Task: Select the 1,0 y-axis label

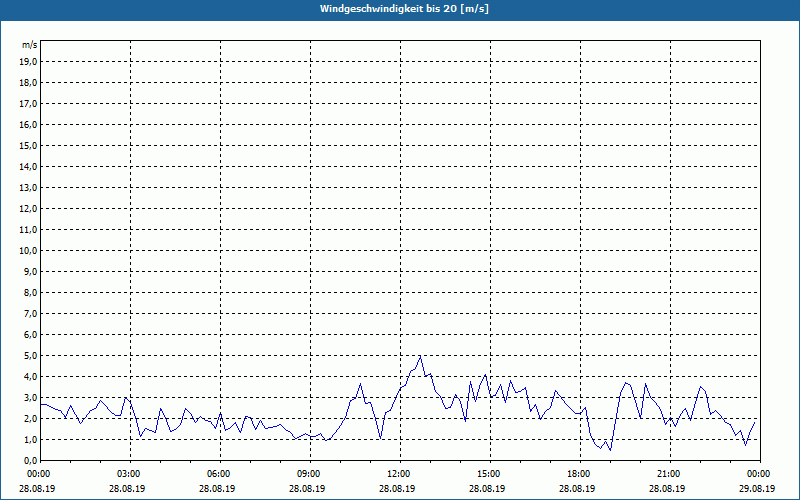Action: 31,439
